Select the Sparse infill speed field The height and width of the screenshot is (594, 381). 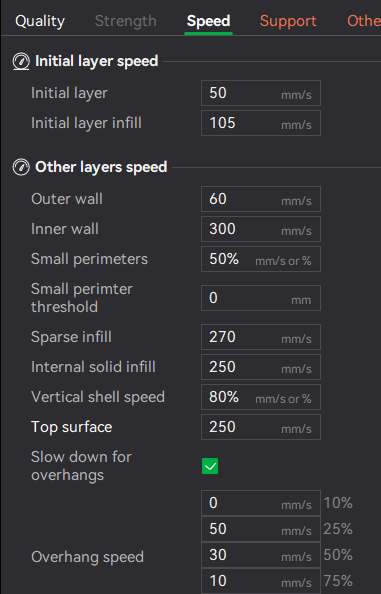(x=261, y=337)
